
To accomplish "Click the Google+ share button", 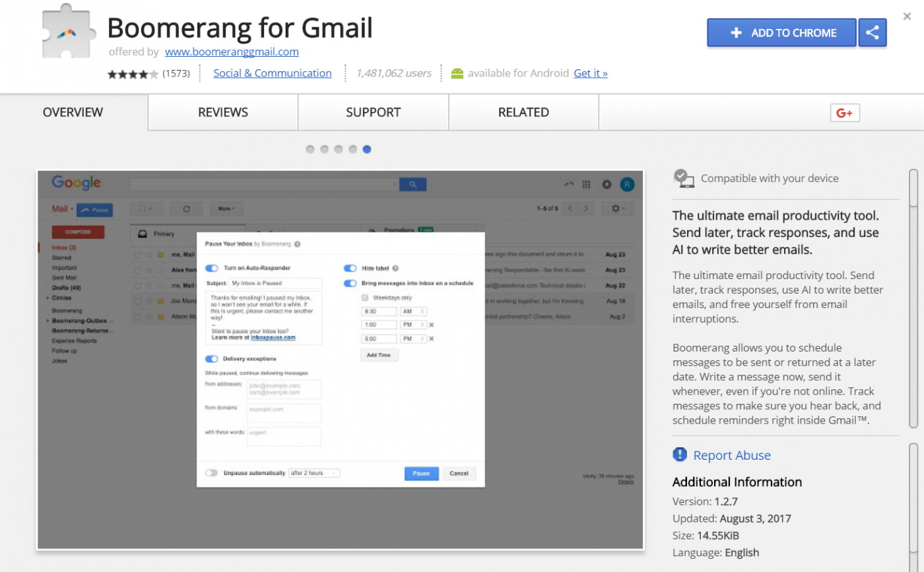I will [x=845, y=113].
